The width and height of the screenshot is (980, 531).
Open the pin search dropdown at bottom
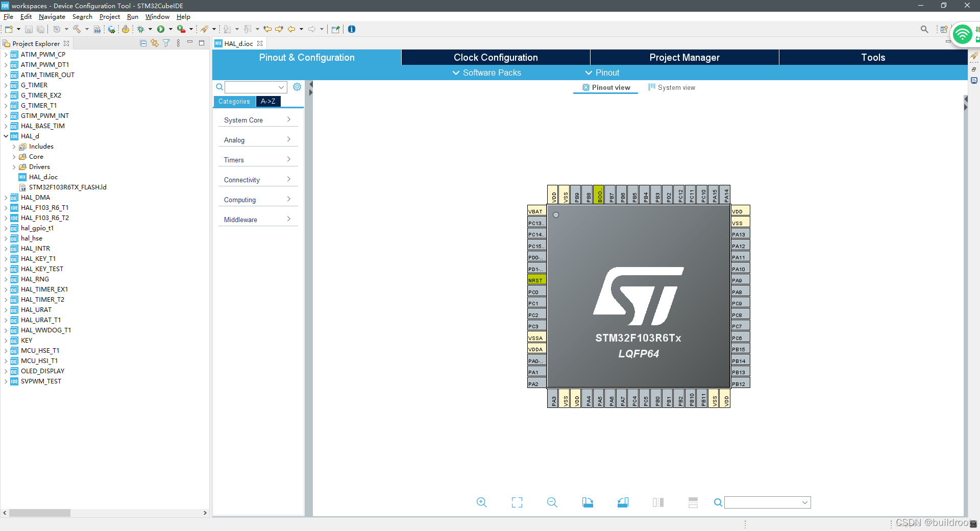click(x=767, y=502)
